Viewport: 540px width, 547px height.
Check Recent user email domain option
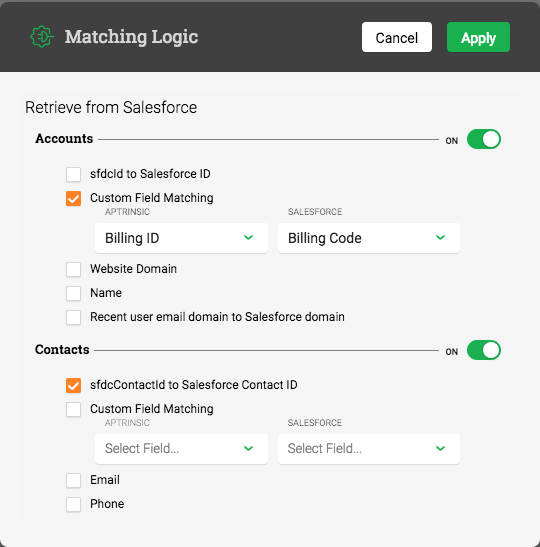tap(74, 317)
